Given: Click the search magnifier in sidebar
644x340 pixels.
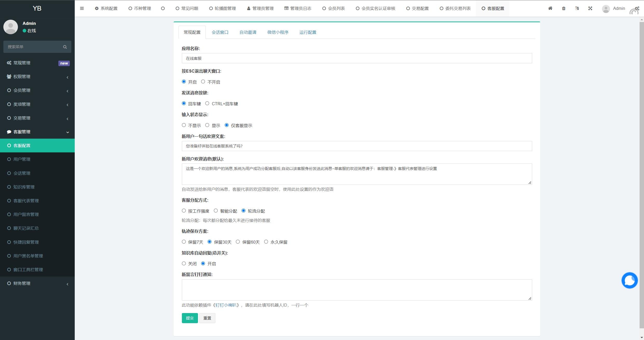Looking at the screenshot, I should click(x=65, y=47).
